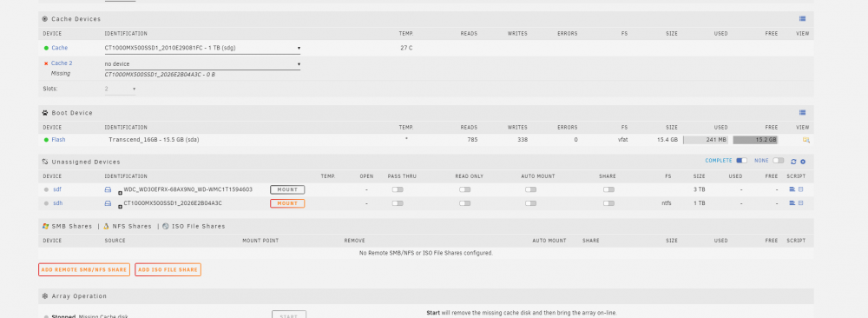This screenshot has height=318, width=868.
Task: Click the Cache temperature 27 C
Action: 406,48
